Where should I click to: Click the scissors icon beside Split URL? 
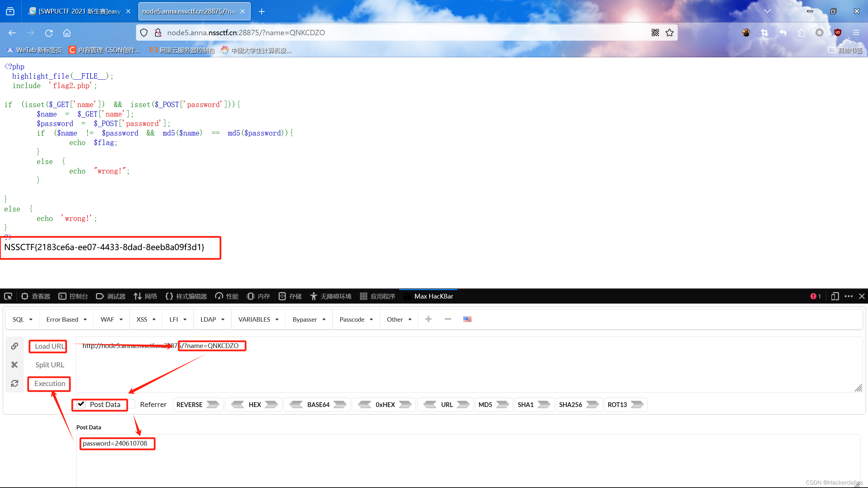click(15, 365)
